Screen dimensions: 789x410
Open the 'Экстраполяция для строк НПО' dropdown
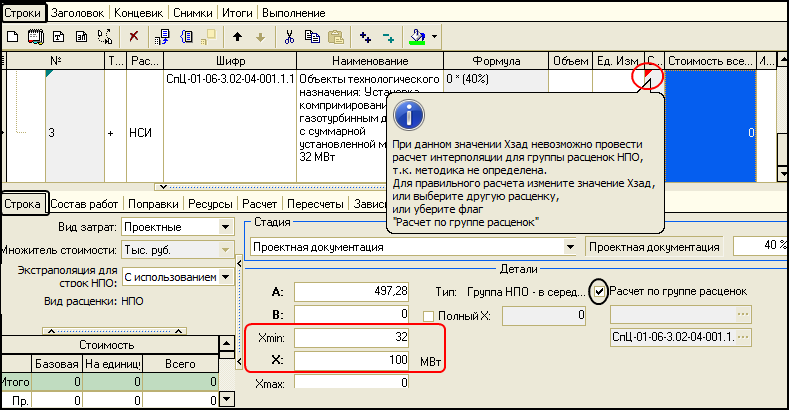[225, 277]
